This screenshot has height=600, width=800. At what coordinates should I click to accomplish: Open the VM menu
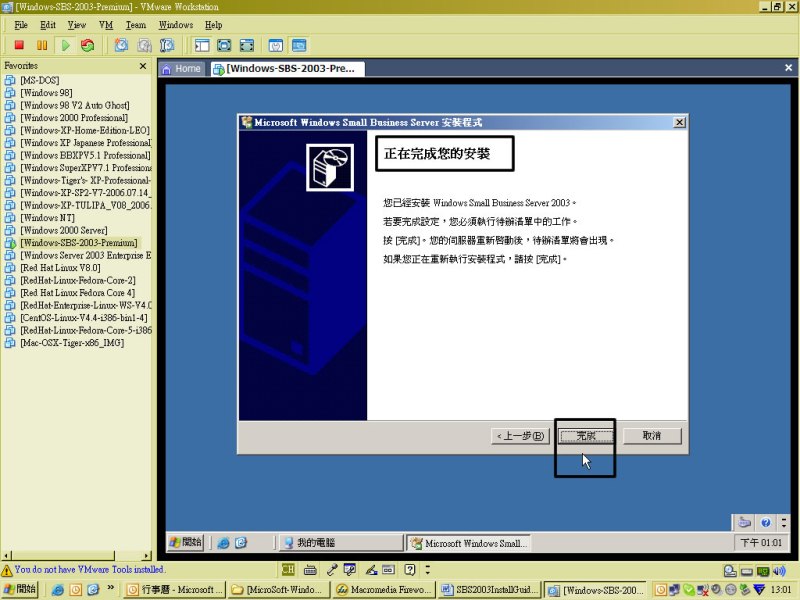(106, 25)
